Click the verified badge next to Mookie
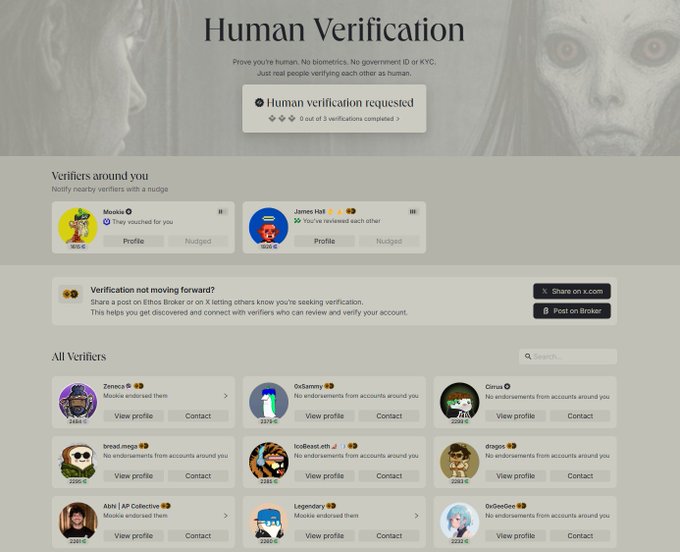Image resolution: width=680 pixels, height=552 pixels. tap(129, 212)
